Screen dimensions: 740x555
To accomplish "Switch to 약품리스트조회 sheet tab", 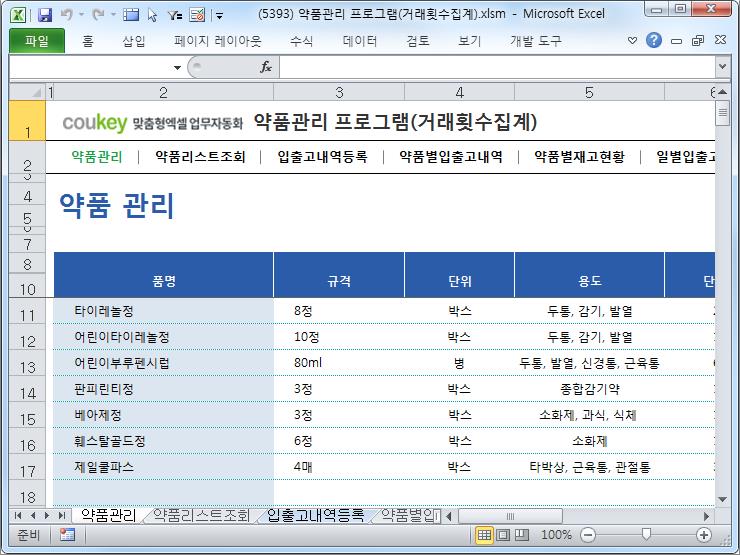I will [201, 515].
